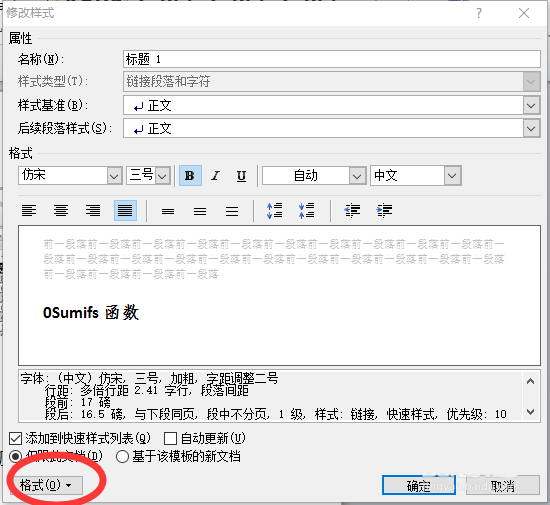
Task: Click 确定 to confirm
Action: 419,485
